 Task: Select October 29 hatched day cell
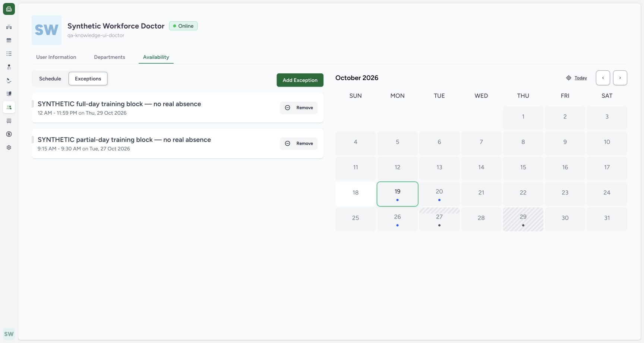point(523,219)
